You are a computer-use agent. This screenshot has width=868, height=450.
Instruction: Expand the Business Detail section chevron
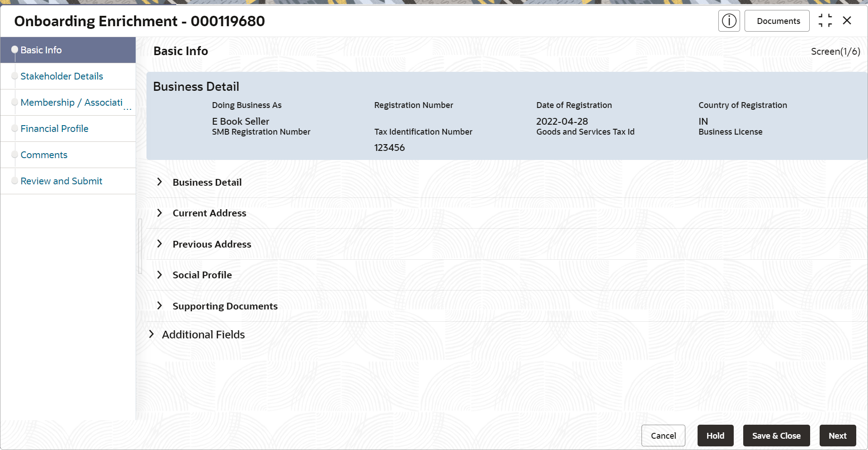[x=160, y=182]
